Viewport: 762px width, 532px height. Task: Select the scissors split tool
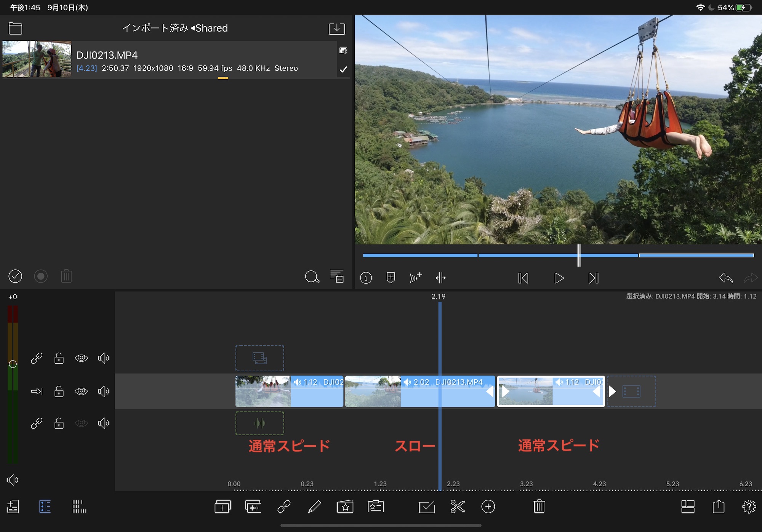tap(458, 507)
